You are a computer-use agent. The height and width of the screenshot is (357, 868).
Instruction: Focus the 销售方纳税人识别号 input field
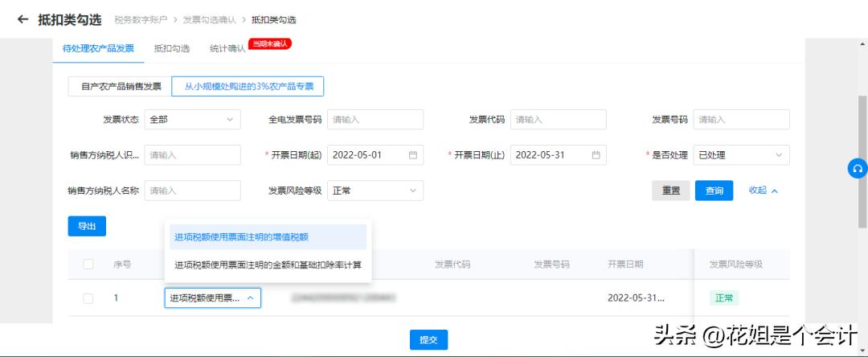point(193,155)
